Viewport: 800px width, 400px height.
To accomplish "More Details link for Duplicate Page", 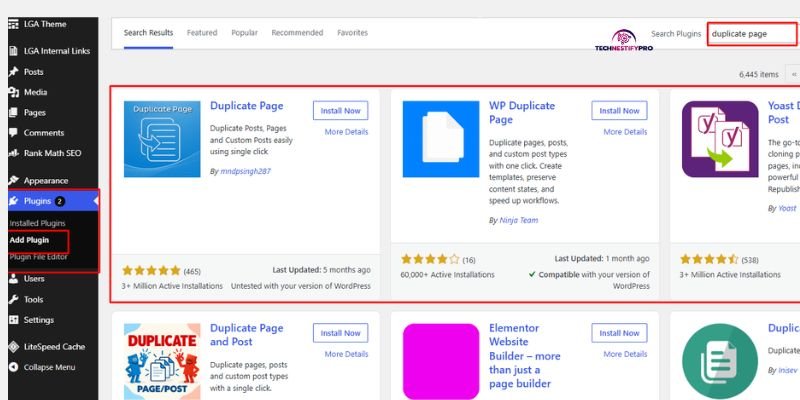I will click(x=346, y=132).
